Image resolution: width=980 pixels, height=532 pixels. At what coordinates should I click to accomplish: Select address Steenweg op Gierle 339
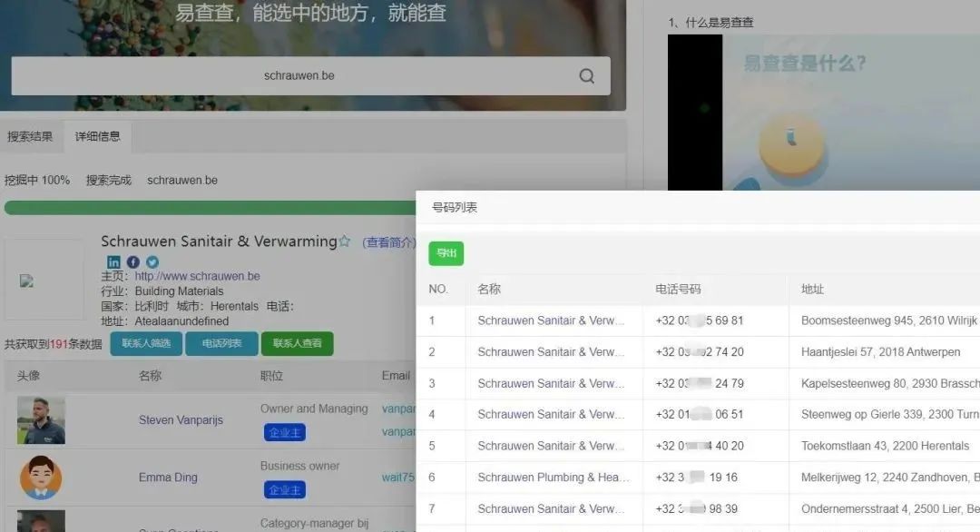click(890, 415)
